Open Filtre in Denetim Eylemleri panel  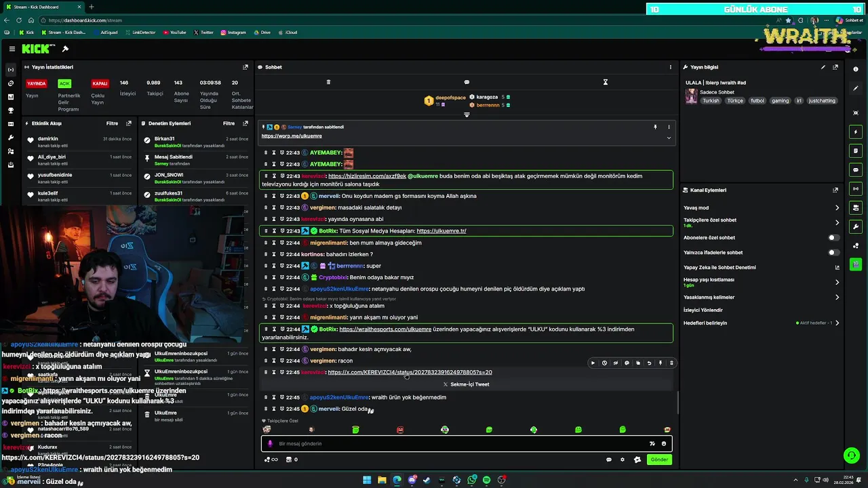coord(229,123)
